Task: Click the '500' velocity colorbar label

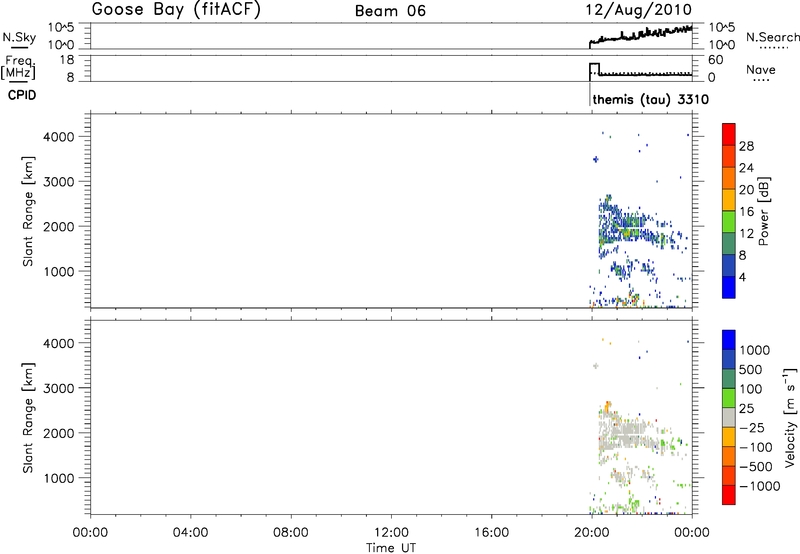Action: click(x=751, y=370)
